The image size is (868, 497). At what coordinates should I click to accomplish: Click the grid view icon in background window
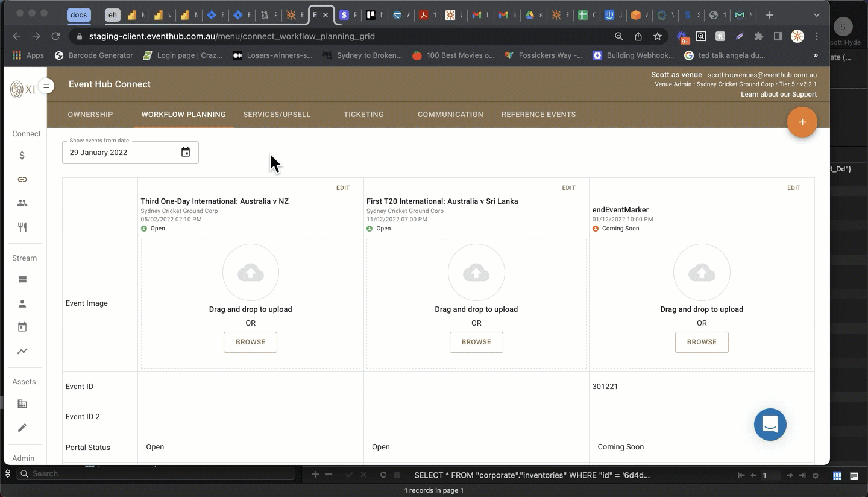[x=837, y=476]
